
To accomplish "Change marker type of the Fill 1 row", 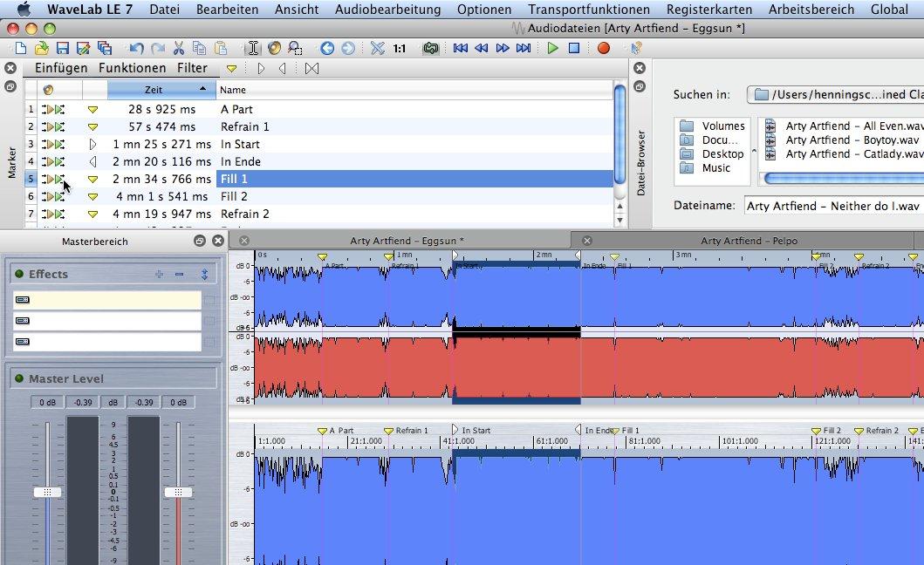I will pos(92,179).
